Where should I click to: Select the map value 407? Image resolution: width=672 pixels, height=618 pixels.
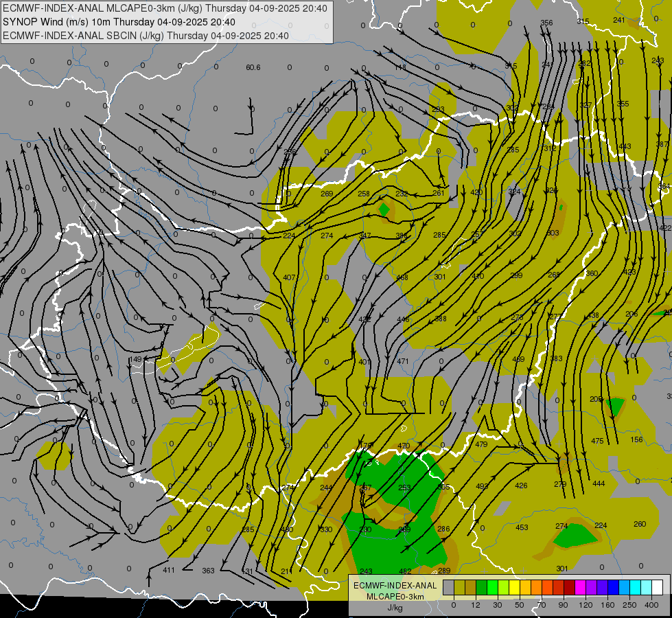click(289, 277)
